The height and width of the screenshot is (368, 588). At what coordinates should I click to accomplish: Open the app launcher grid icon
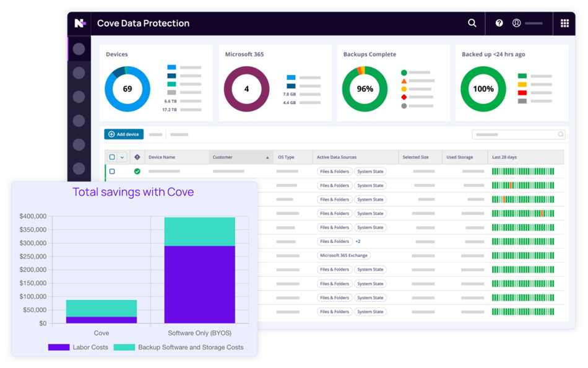(564, 24)
